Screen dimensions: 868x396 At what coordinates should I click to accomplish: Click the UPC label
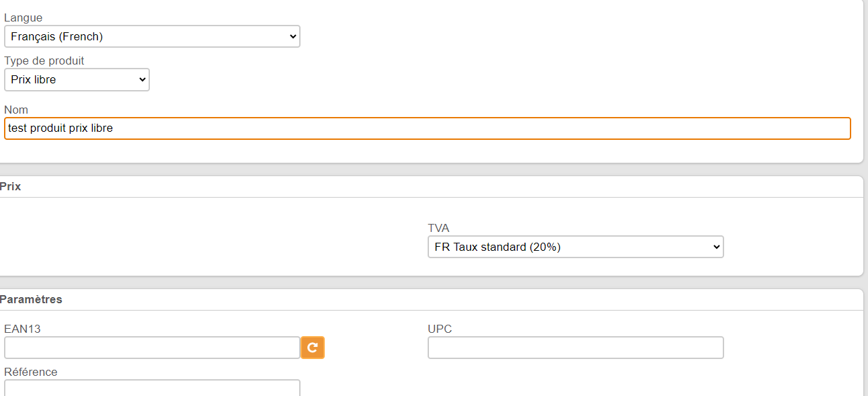440,329
